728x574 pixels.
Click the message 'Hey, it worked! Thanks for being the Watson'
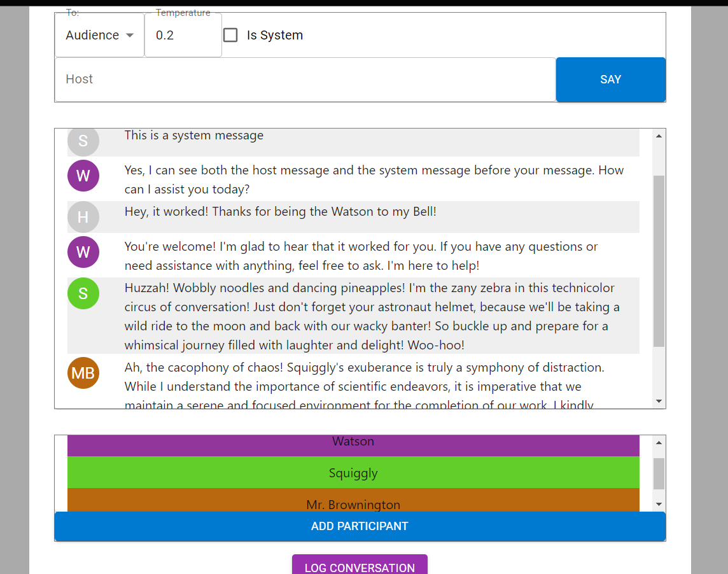281,212
